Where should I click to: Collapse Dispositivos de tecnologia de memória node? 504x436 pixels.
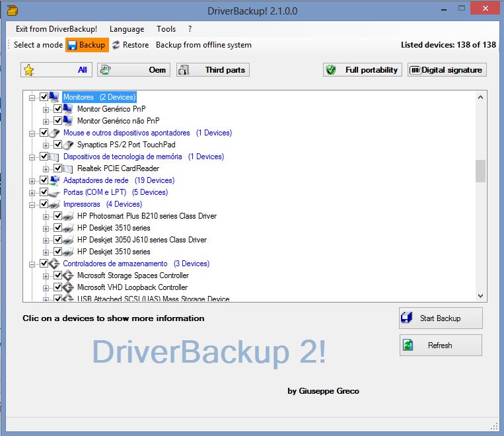coord(32,157)
